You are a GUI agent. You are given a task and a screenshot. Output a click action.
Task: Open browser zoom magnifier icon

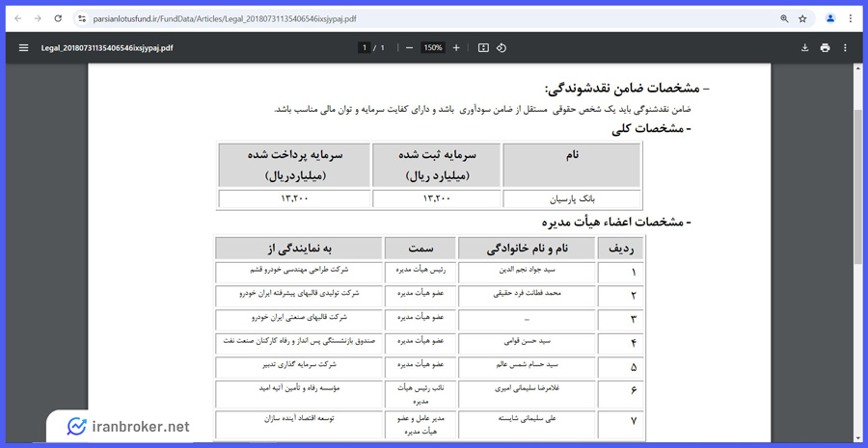coord(784,18)
